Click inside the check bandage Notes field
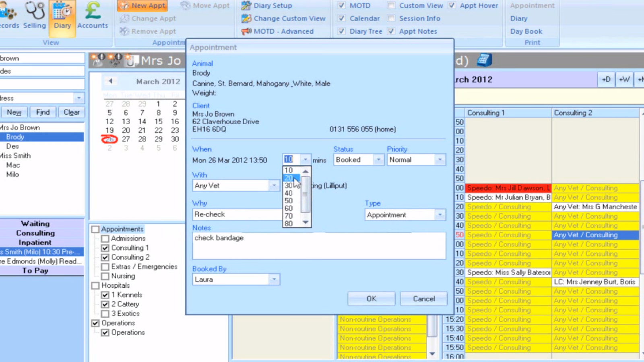 (318, 245)
